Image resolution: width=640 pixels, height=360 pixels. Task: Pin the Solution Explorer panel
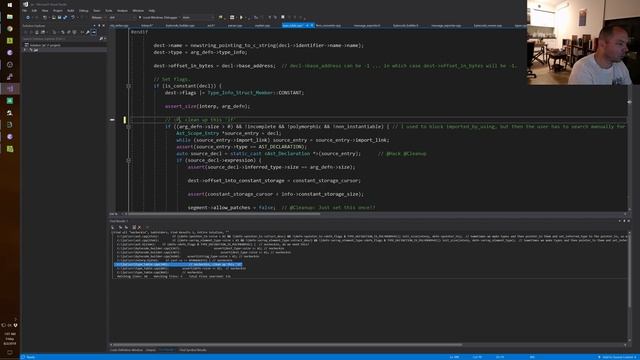[x=99, y=26]
